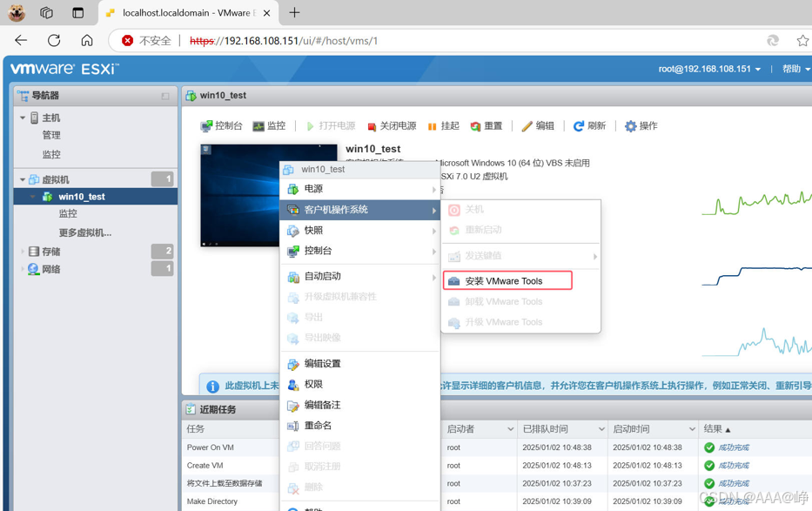Open the 已排队时间 column dropdown arrow

point(601,429)
